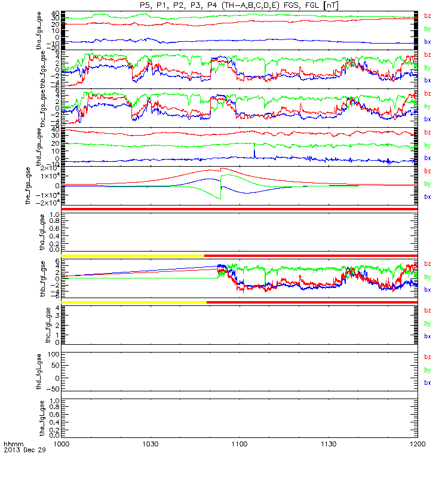This screenshot has width=448, height=478.
Task: Click the bx legend of thd_fgl_gse panel
Action: 428,382
